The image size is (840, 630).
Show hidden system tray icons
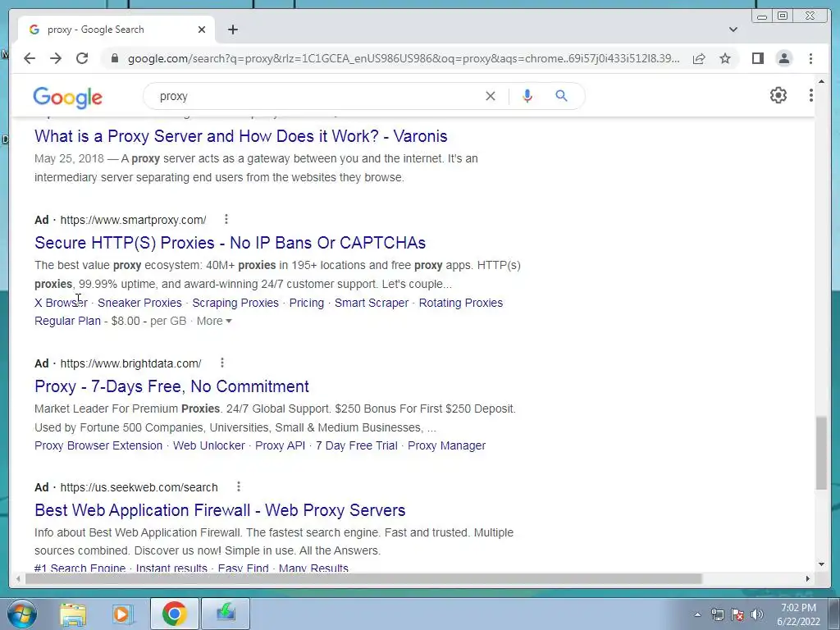697,615
